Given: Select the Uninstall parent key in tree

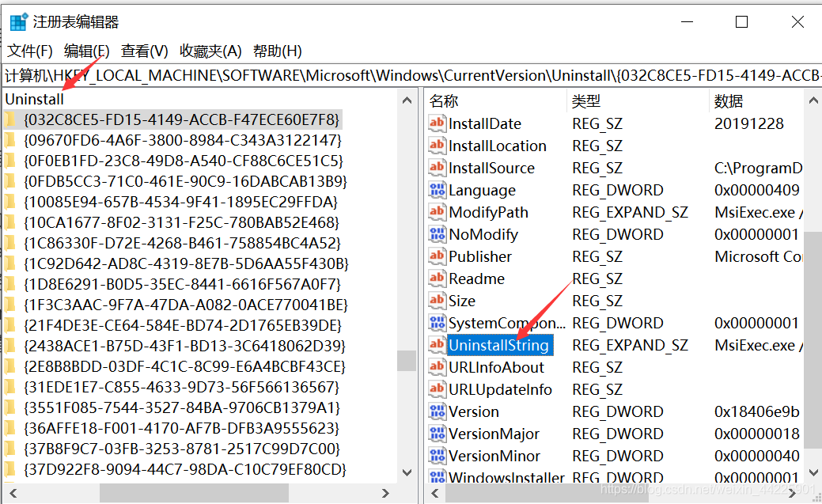Looking at the screenshot, I should tap(34, 99).
